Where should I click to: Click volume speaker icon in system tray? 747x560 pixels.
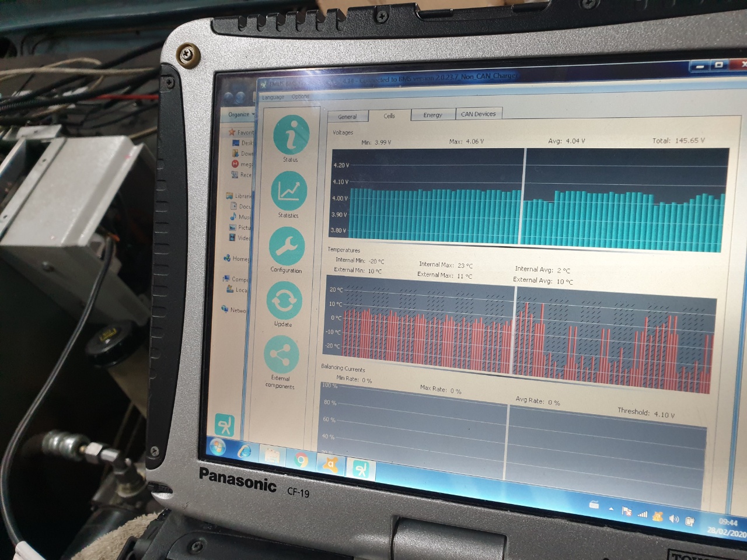(674, 519)
